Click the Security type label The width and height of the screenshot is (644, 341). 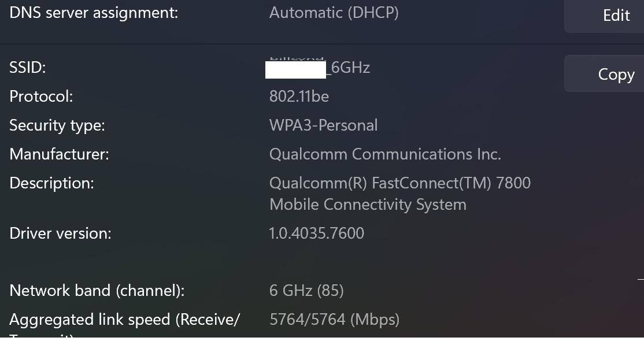pyautogui.click(x=57, y=125)
